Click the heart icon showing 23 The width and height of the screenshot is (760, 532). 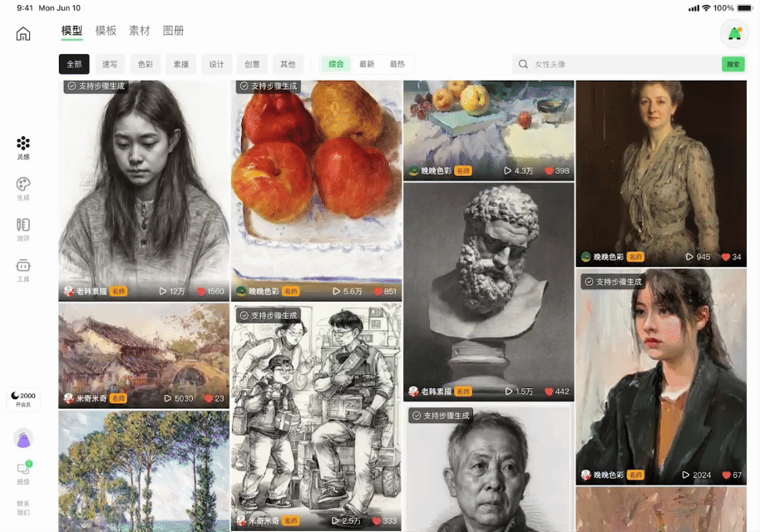(x=209, y=398)
